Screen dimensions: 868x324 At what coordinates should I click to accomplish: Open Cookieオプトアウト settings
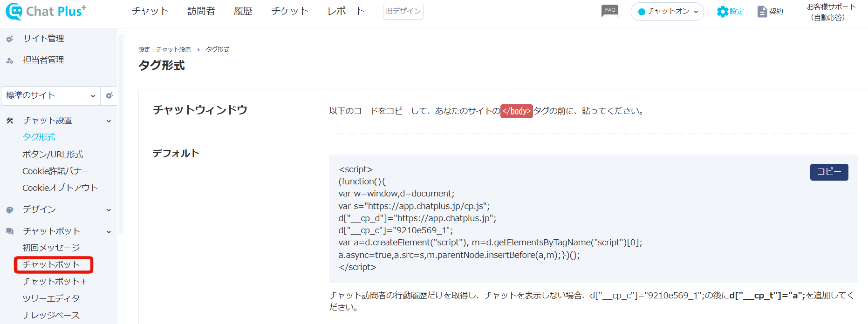[60, 188]
